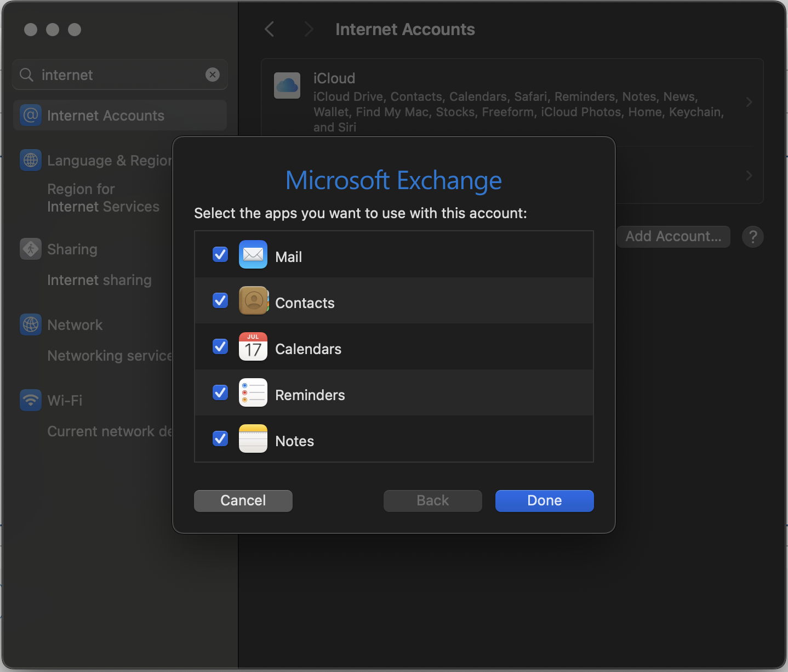
Task: Uncheck the Reminders checkbox
Action: pyautogui.click(x=220, y=392)
